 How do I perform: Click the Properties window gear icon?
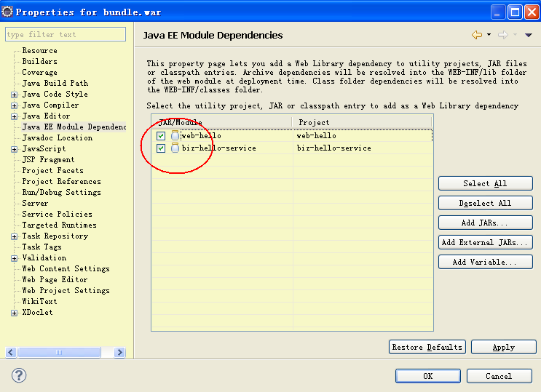point(7,12)
